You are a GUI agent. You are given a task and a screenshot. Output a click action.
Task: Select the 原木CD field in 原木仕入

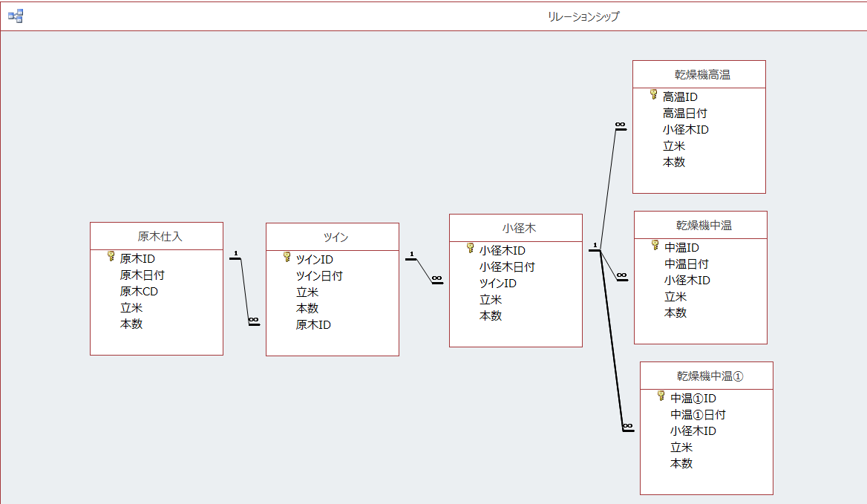coord(139,291)
